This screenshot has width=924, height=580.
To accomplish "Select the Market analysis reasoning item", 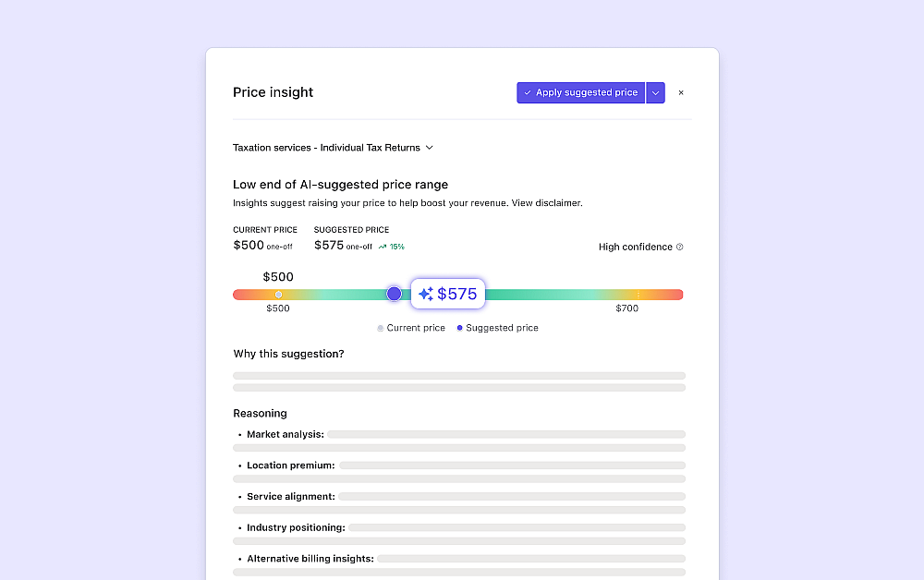I will coord(286,434).
